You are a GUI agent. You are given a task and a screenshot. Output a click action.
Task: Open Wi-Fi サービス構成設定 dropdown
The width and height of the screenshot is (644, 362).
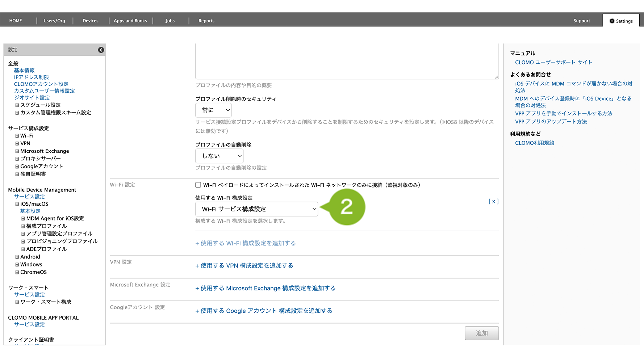pyautogui.click(x=256, y=209)
